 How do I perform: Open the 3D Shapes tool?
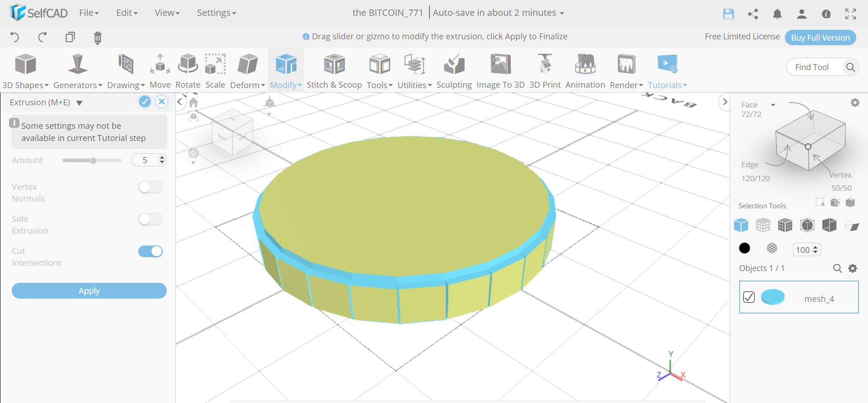(25, 71)
